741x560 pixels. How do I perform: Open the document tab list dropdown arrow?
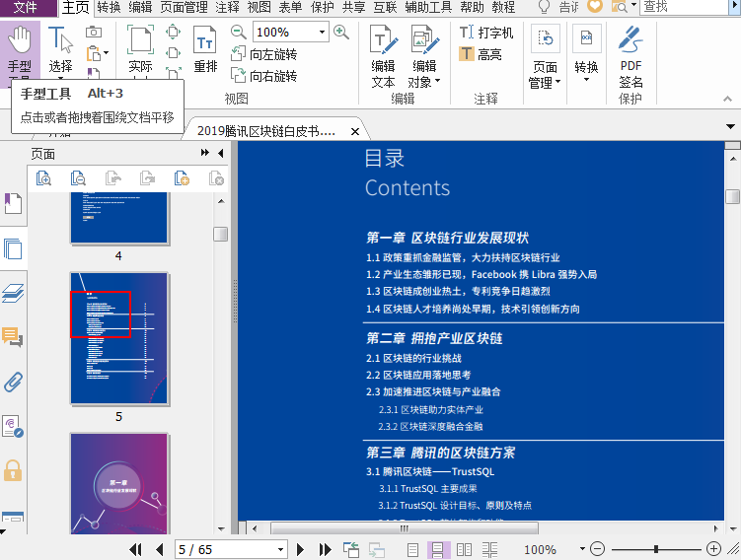click(730, 126)
